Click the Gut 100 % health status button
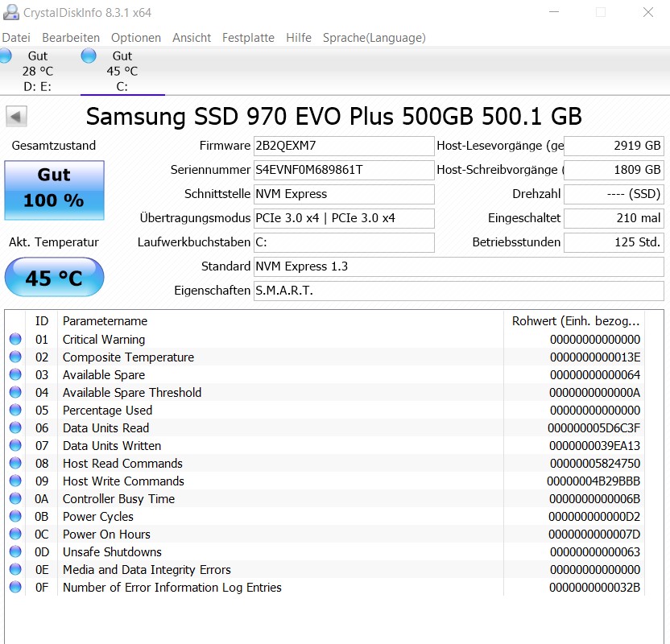This screenshot has width=670, height=644. (54, 191)
